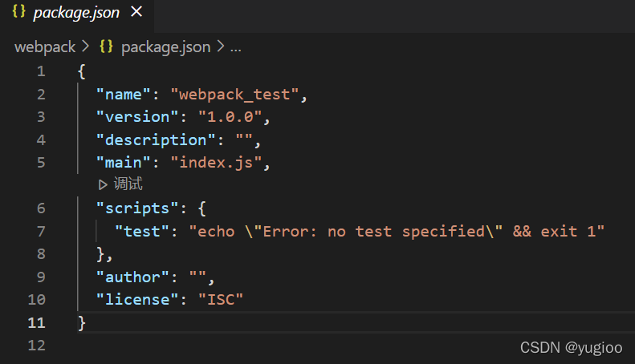Screen dimensions: 635x364
Task: Click line number 11 in gutter
Action: click(x=36, y=323)
